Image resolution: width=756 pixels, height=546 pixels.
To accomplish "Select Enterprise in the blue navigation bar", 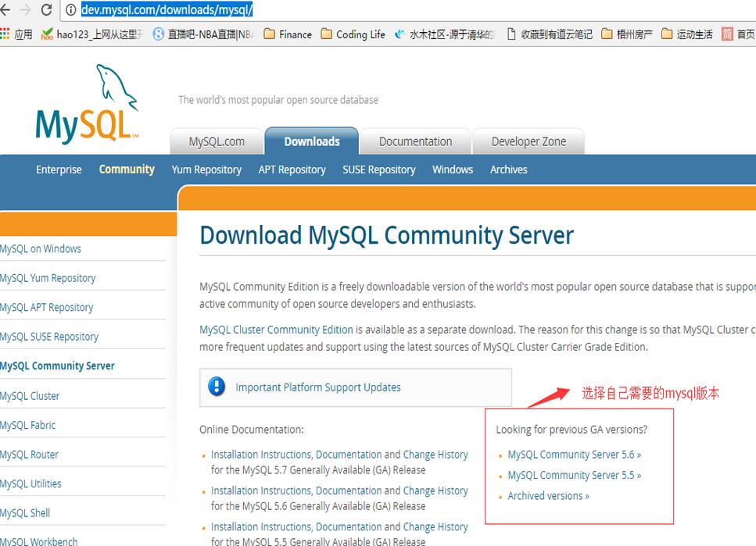I will coord(59,170).
